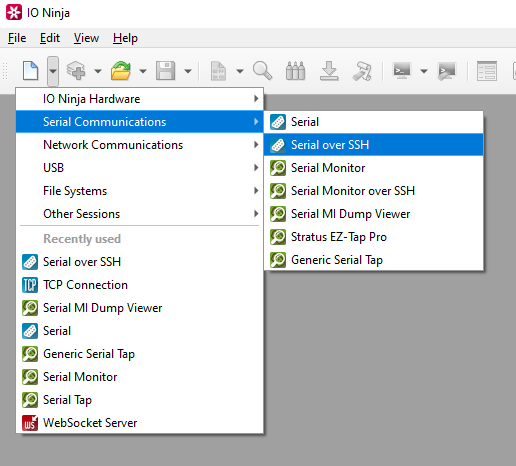The height and width of the screenshot is (466, 516).
Task: Click the save floppy disk icon
Action: pos(166,71)
